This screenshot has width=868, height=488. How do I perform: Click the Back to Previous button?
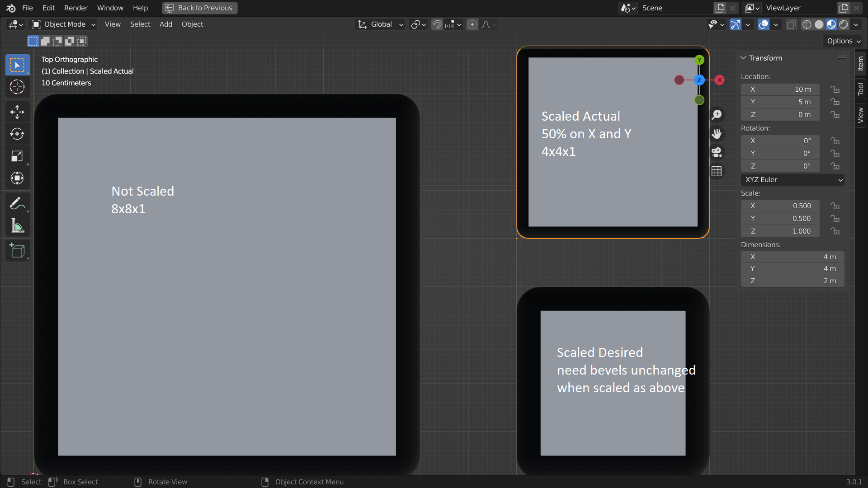tap(199, 8)
